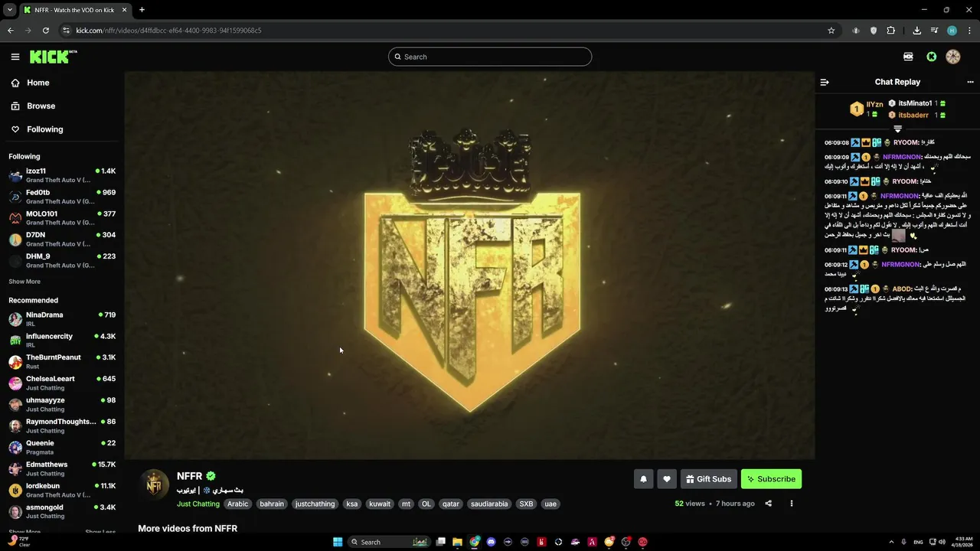980x551 pixels.
Task: Open the Kick store ticket icon
Action: 908,57
